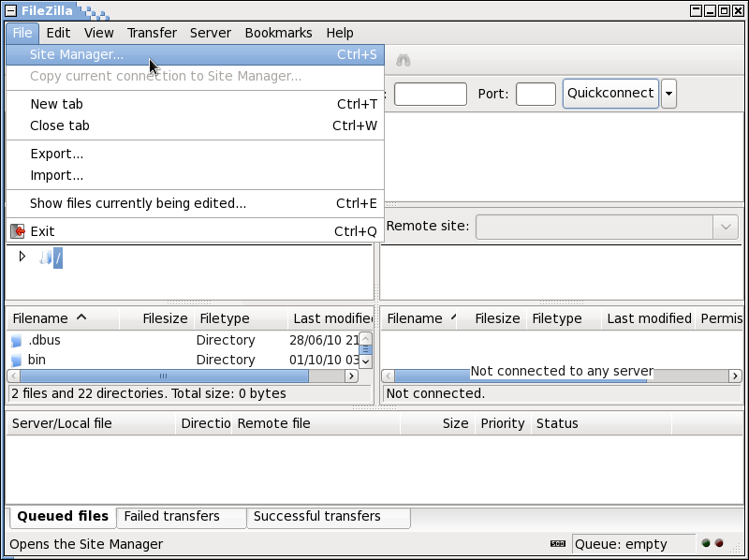Switch to the Successful transfers tab
The image size is (749, 560).
(329, 517)
